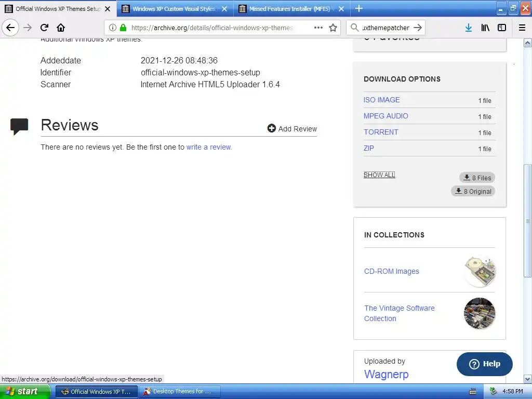Close the Windows XP Custom Visual Styles tab
The image size is (532, 399).
[x=224, y=9]
